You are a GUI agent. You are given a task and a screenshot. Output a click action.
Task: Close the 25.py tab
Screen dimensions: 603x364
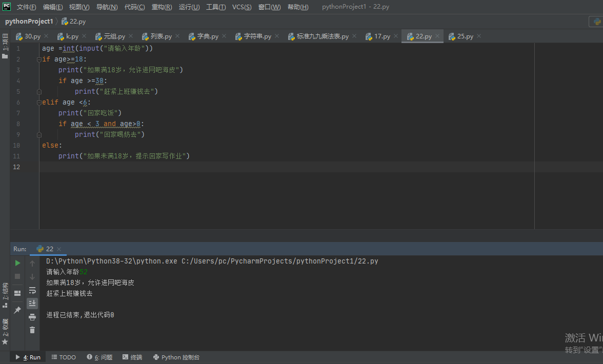[479, 36]
